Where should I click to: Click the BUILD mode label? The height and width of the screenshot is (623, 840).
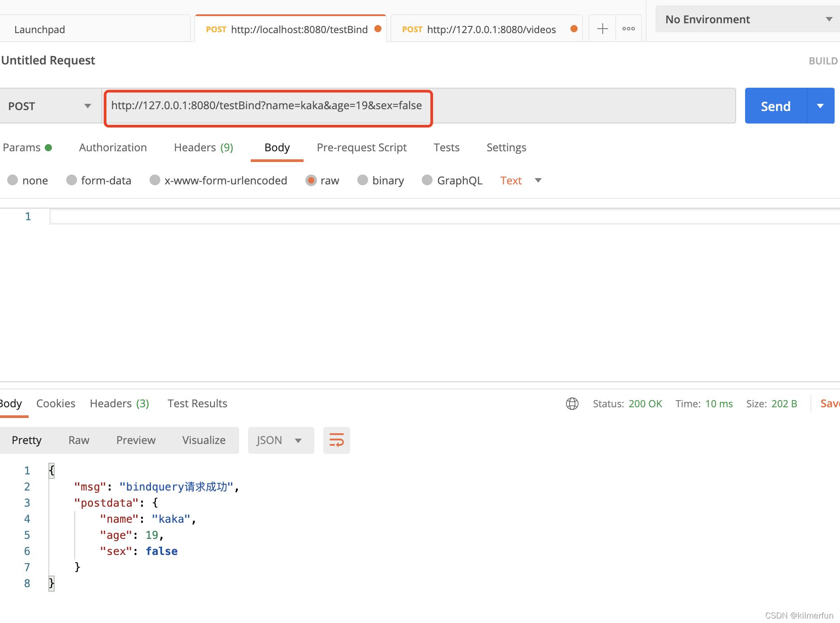click(x=823, y=61)
